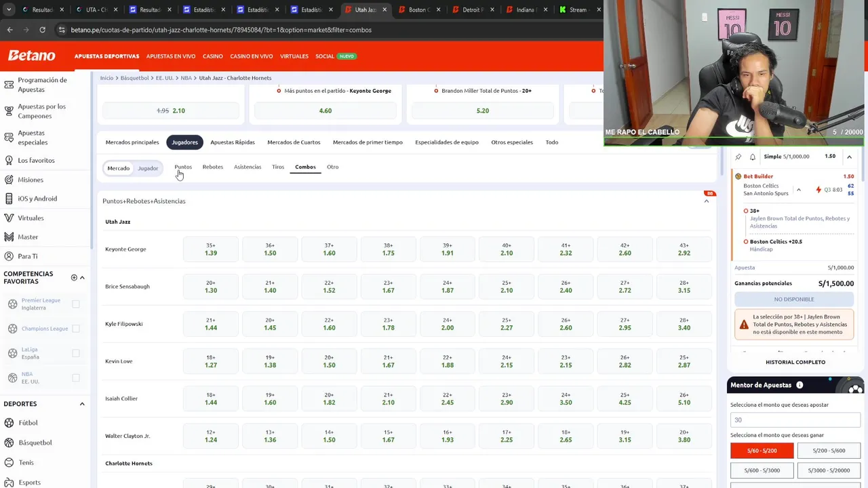Collapse the bet slip header chevron
868x488 pixels.
849,157
